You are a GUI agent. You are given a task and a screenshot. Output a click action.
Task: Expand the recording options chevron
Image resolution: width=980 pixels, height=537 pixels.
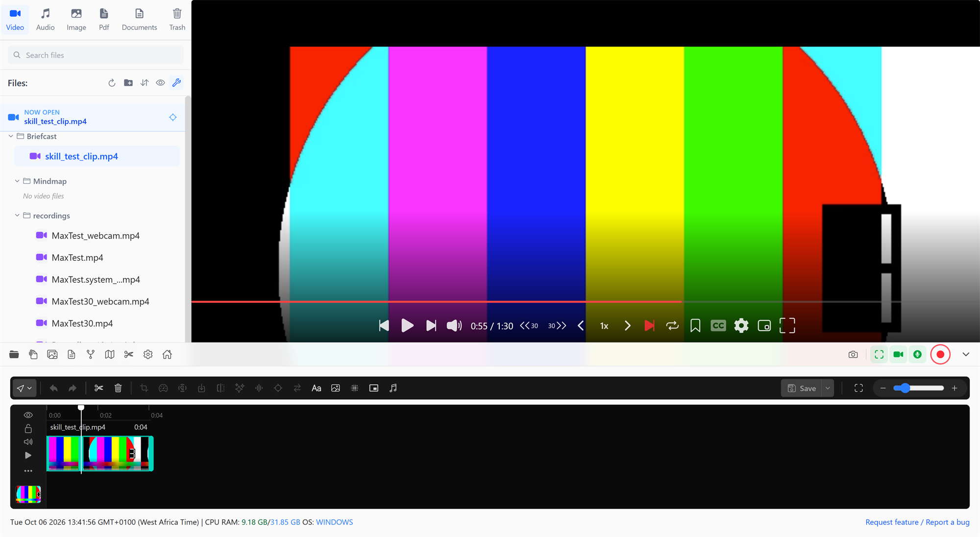(966, 354)
